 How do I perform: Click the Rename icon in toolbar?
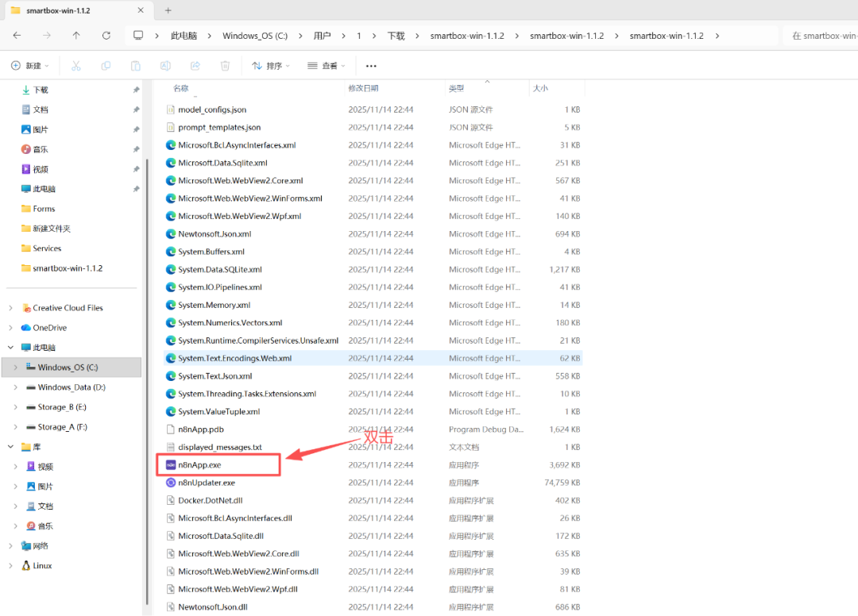pos(165,66)
